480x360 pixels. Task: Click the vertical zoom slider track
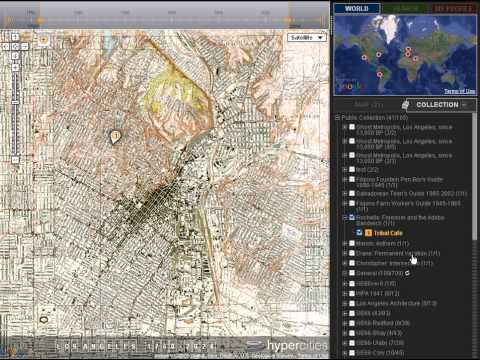15,113
